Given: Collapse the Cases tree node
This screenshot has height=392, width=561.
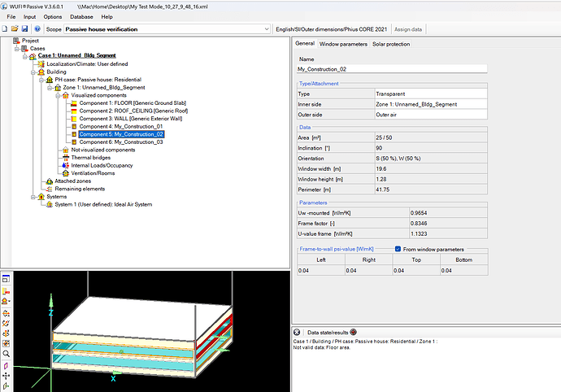Looking at the screenshot, I should pyautogui.click(x=16, y=48).
